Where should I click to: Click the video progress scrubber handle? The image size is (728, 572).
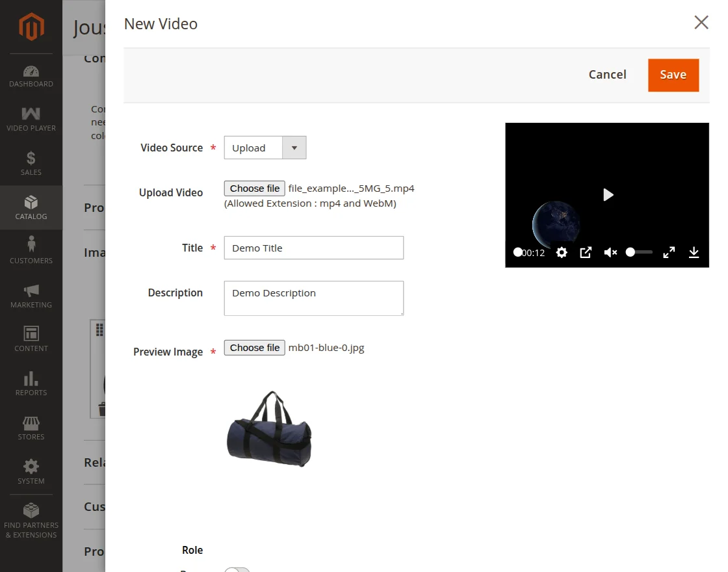517,252
